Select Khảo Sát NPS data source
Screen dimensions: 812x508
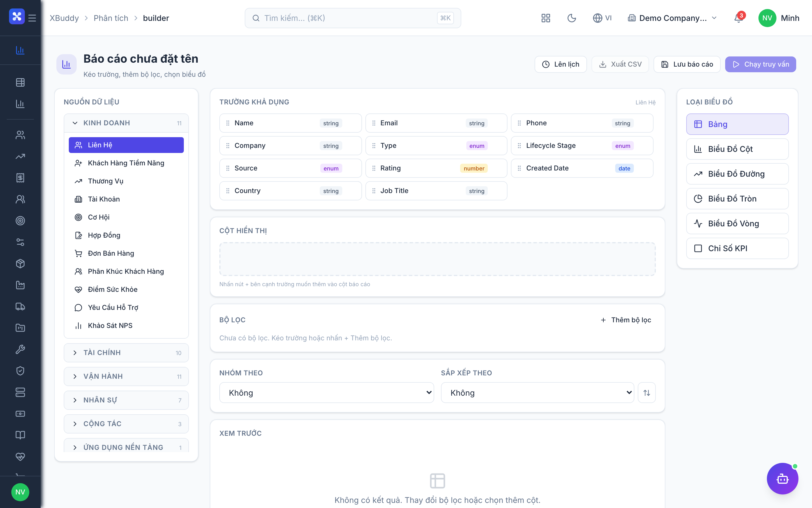pos(126,326)
